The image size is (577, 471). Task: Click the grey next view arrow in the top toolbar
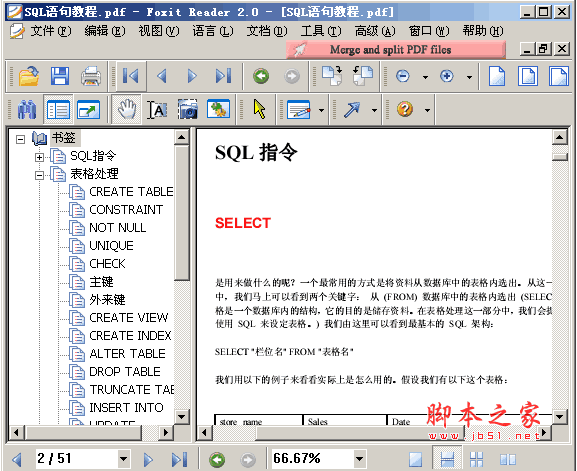click(292, 76)
